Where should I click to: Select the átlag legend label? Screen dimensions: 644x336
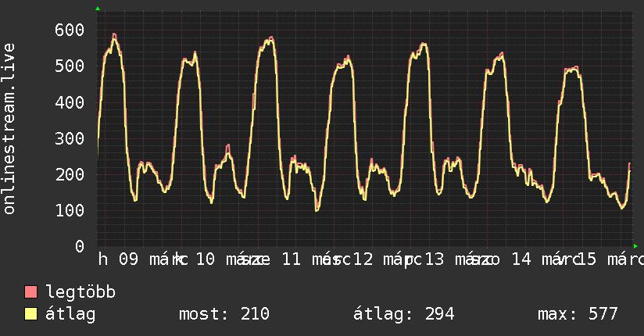(x=70, y=314)
